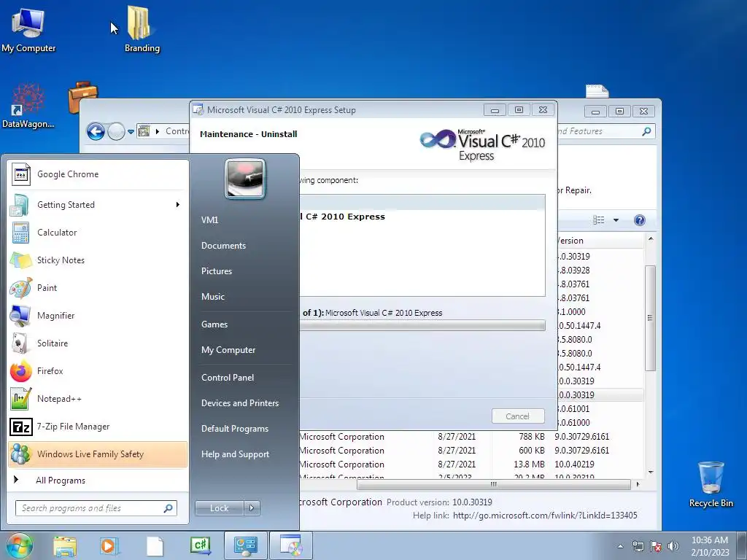
Task: Select row with size 600 KB
Action: point(472,451)
